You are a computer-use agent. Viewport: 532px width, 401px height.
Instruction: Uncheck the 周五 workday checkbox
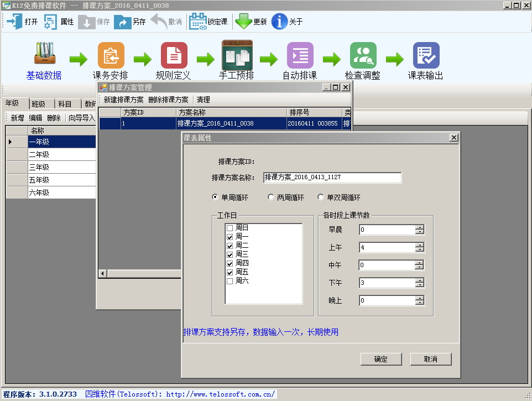pos(230,272)
